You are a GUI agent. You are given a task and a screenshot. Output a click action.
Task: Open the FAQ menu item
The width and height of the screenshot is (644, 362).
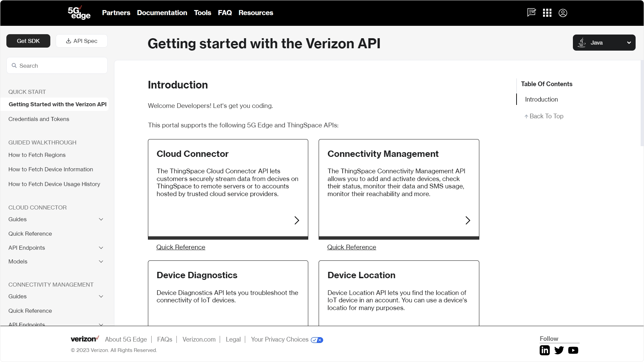(x=225, y=13)
